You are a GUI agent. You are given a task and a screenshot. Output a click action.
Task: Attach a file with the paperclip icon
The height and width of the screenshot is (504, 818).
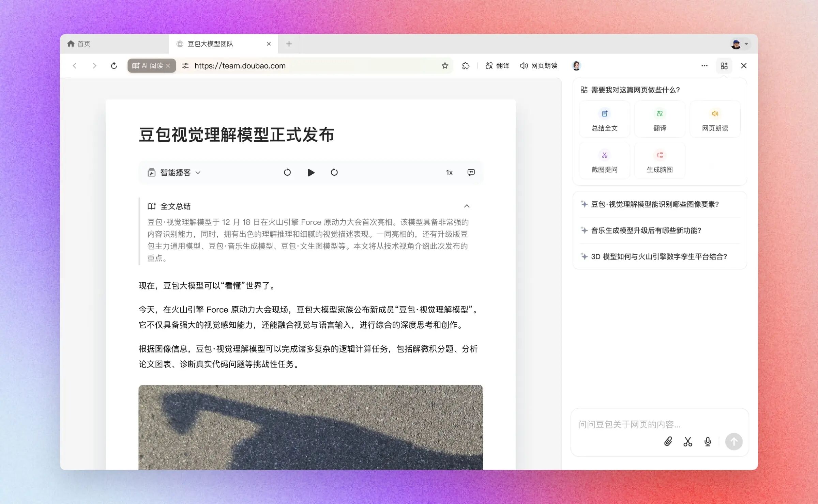pyautogui.click(x=668, y=442)
